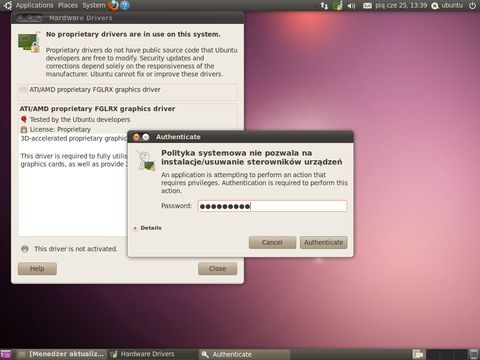Expand the Details section
Image resolution: width=480 pixels, height=360 pixels.
[x=147, y=228]
